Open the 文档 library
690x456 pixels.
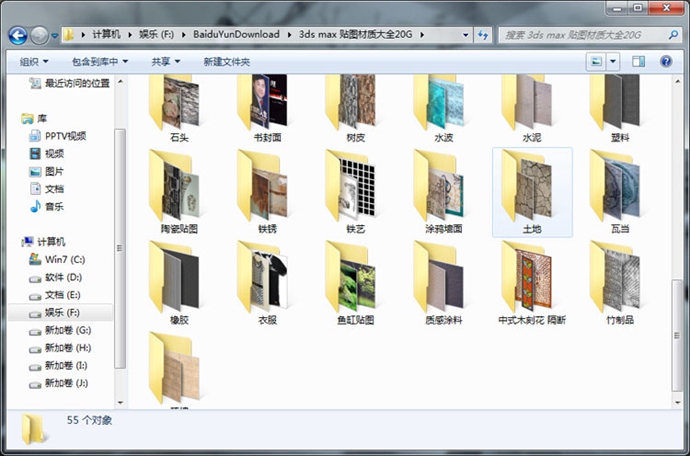(47, 189)
